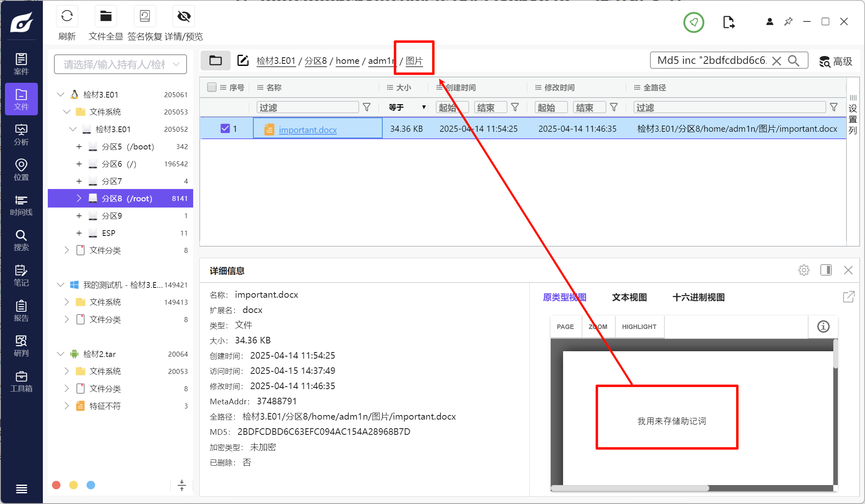Open the 笔记 sidebar section

point(21,275)
